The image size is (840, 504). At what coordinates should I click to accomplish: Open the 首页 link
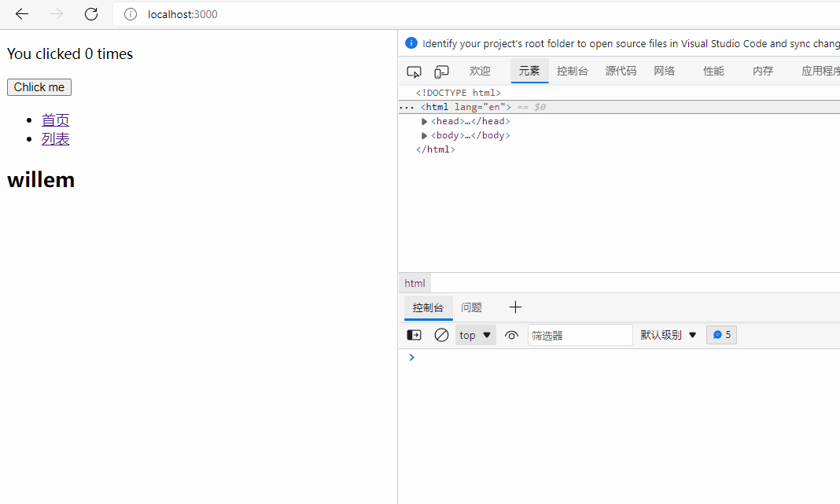(56, 120)
